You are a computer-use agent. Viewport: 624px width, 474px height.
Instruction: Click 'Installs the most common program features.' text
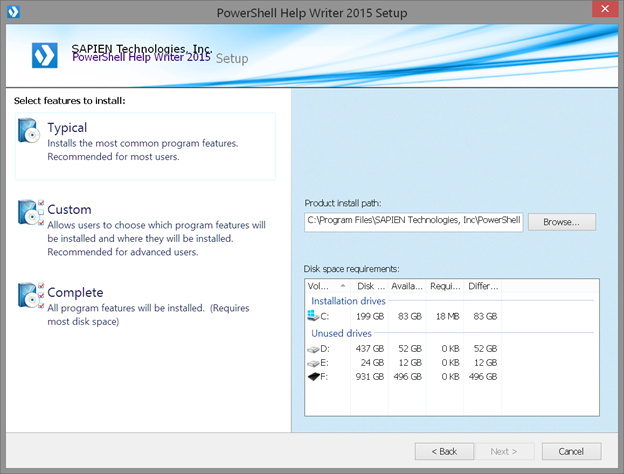(142, 143)
